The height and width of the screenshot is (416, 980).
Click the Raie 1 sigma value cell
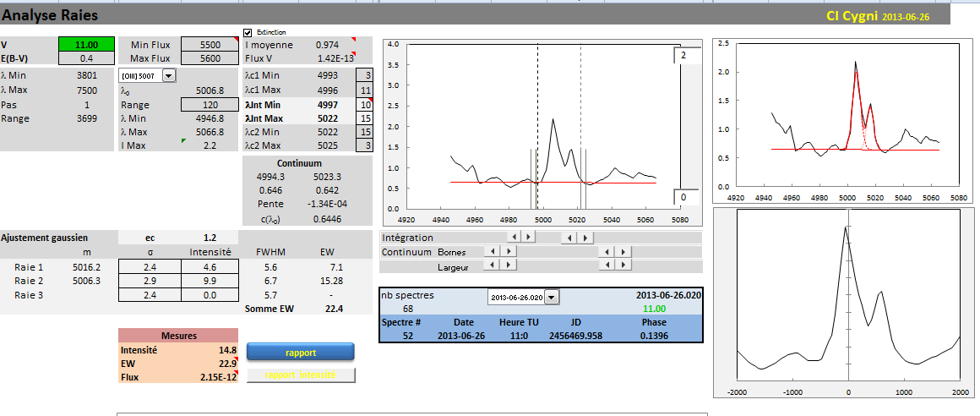pyautogui.click(x=149, y=266)
